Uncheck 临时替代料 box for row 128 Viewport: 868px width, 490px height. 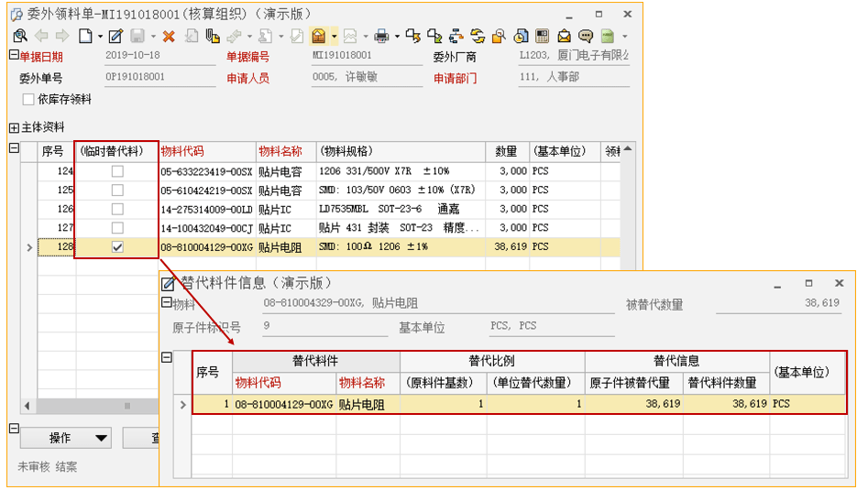[116, 247]
